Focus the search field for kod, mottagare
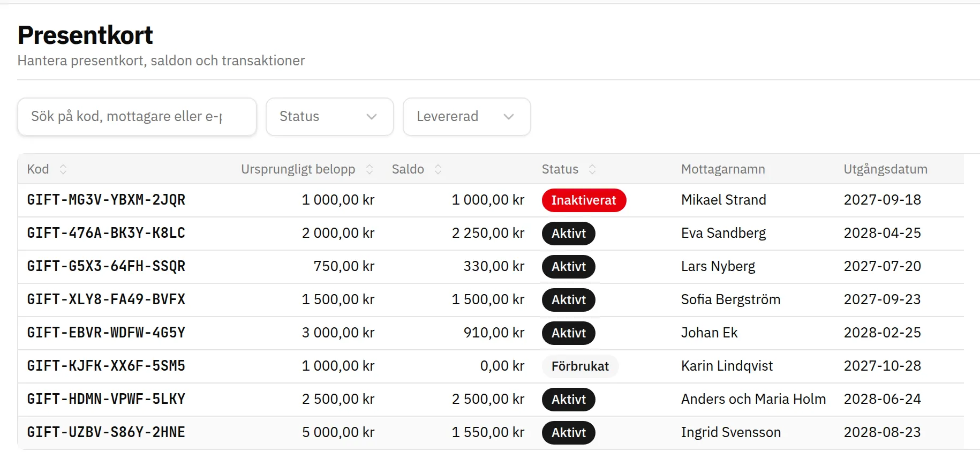 pyautogui.click(x=137, y=117)
